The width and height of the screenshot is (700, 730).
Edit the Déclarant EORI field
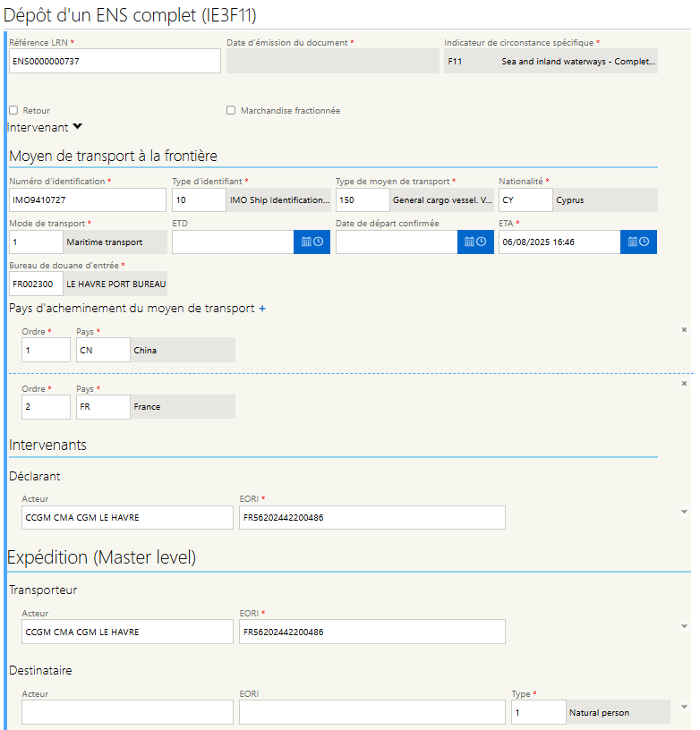coord(372,517)
